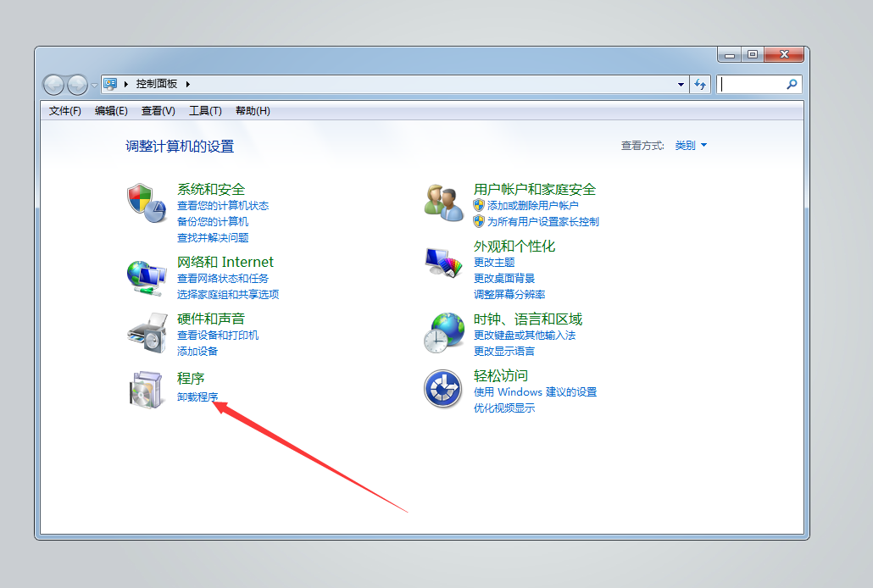Click the 添加或删除用户帐户 link
This screenshot has height=588, width=873.
532,206
